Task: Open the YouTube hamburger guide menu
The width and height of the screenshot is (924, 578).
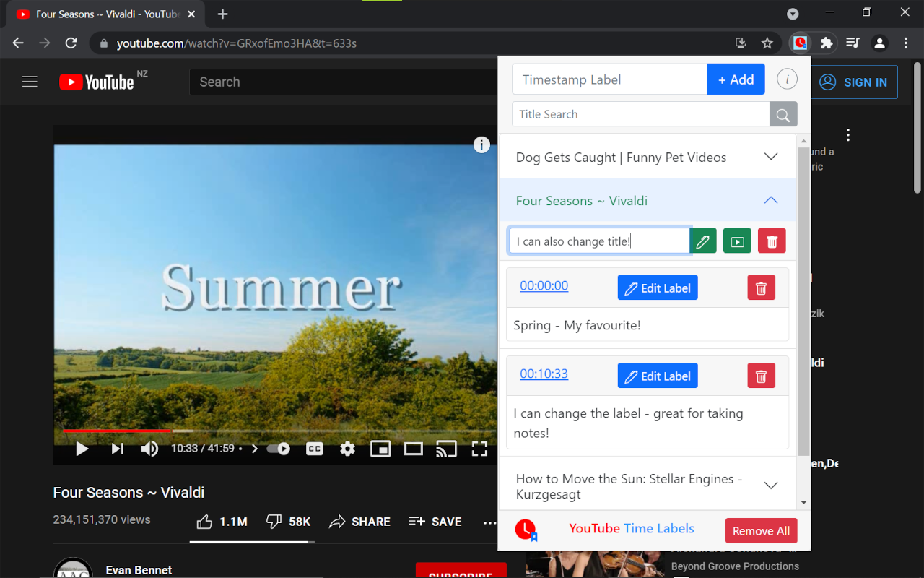Action: pos(30,82)
